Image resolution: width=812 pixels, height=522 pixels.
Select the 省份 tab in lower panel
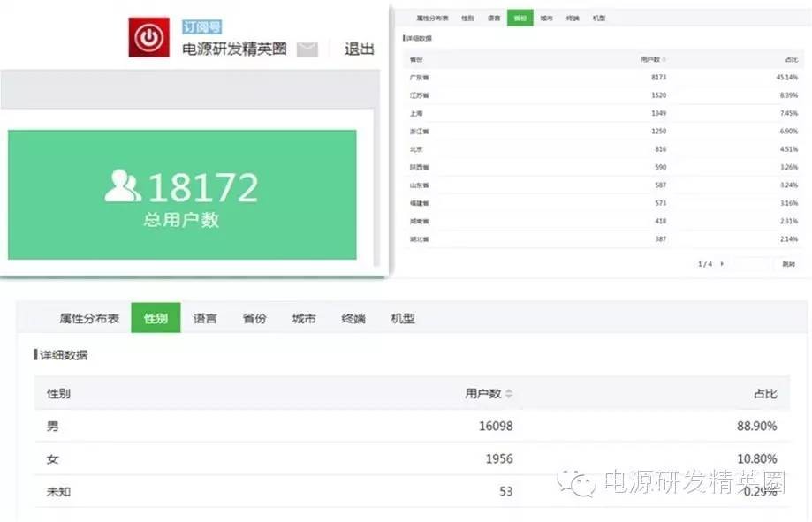[x=254, y=319]
